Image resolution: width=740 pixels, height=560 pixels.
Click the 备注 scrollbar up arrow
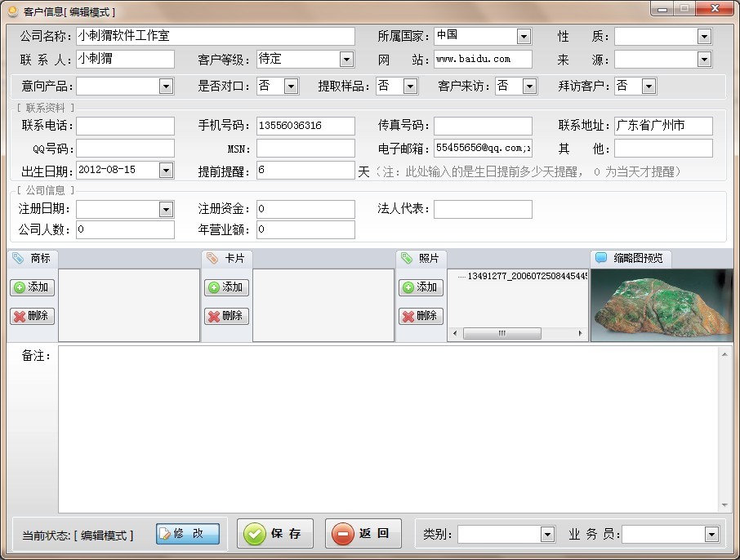(724, 354)
